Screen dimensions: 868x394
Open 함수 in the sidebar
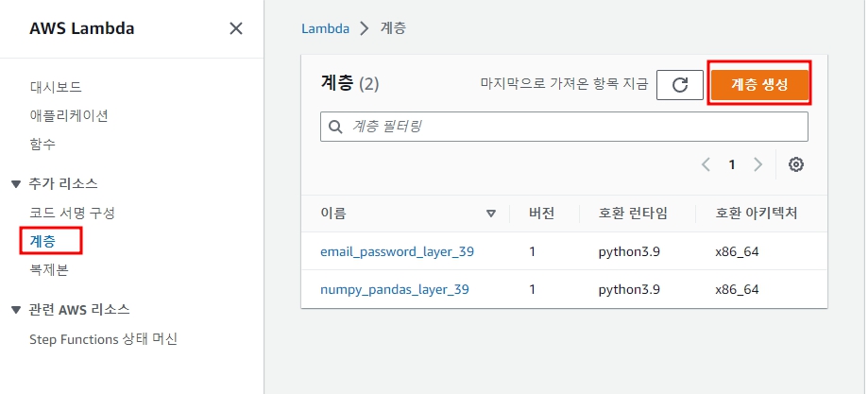pos(43,145)
